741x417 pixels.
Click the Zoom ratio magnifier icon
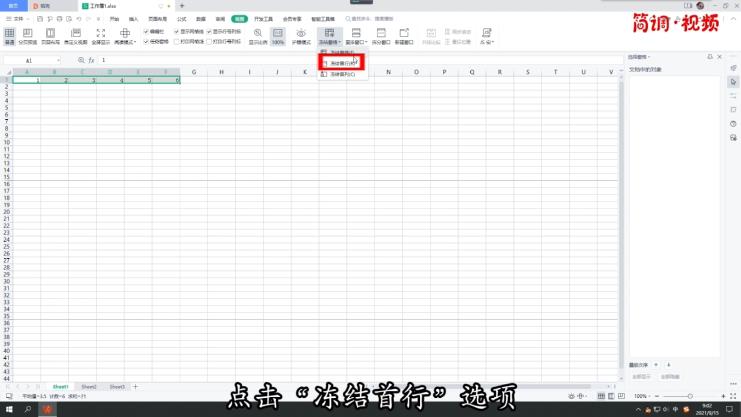pos(258,35)
